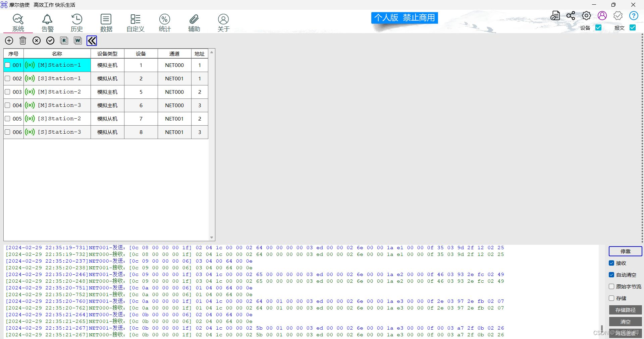Disable the 自动清空 option
The image size is (644, 339).
click(x=611, y=275)
